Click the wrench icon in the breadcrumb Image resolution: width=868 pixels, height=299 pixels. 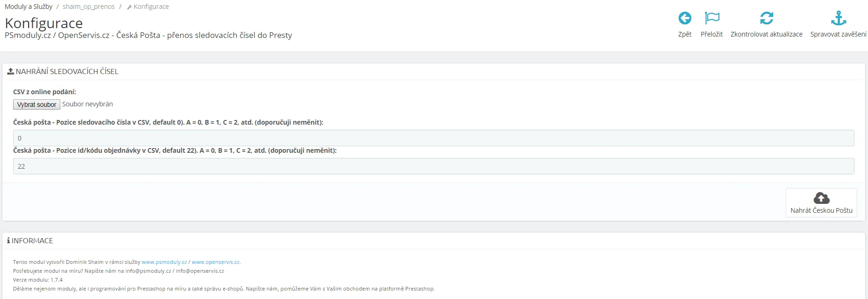click(130, 7)
